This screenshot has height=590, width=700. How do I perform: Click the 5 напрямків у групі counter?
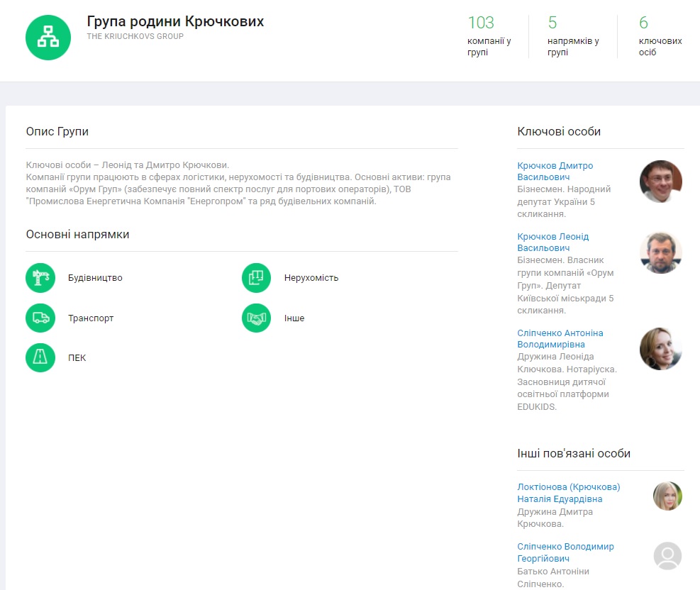coord(572,37)
